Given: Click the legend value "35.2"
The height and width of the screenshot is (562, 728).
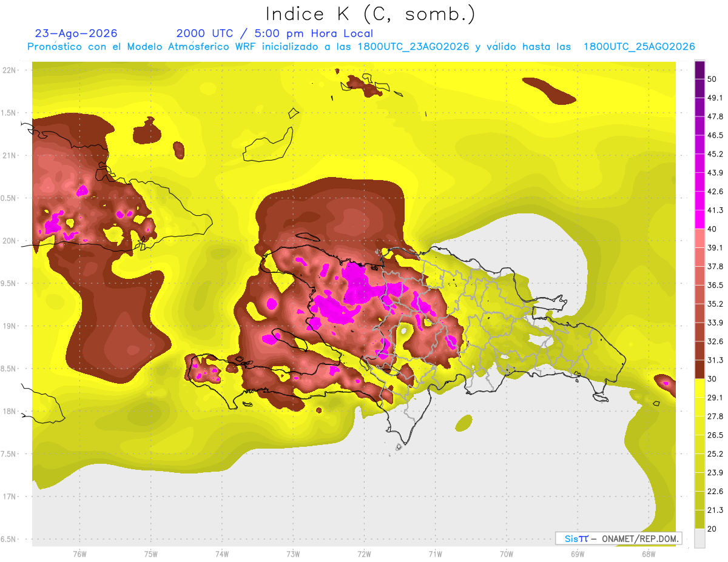Looking at the screenshot, I should pos(715,304).
